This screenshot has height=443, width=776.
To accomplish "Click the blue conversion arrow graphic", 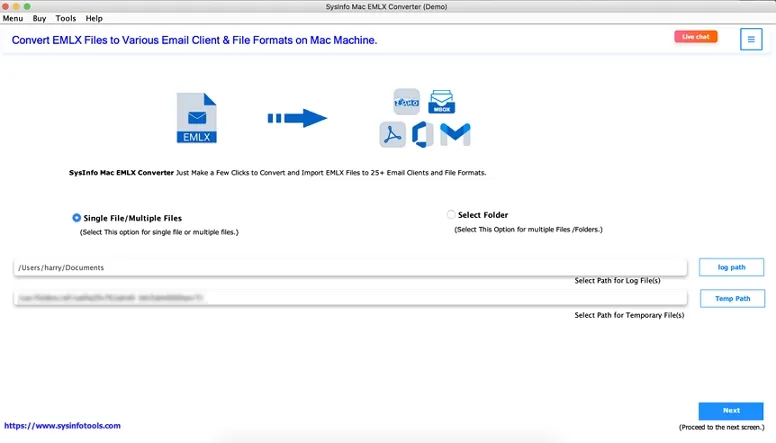I will (297, 118).
